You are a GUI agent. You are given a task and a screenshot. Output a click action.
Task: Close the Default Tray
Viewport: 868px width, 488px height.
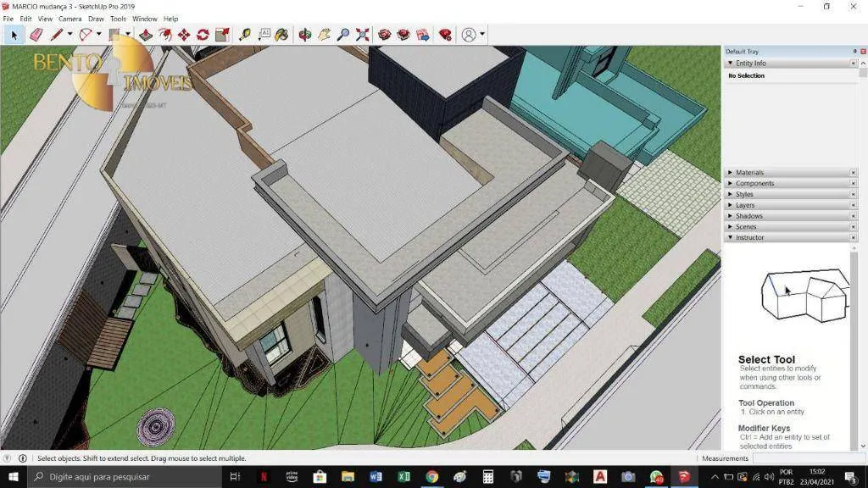[x=863, y=52]
